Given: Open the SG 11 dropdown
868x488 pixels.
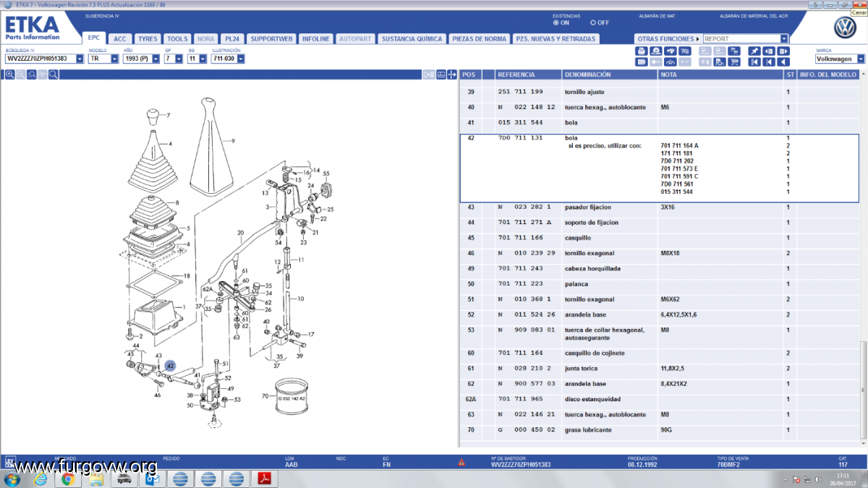Looking at the screenshot, I should (202, 59).
